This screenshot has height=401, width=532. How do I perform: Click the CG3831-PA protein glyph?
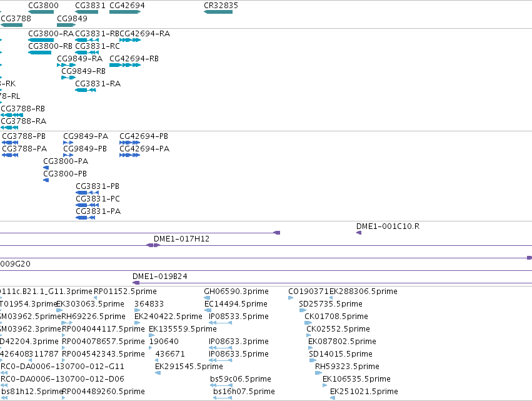coord(86,218)
